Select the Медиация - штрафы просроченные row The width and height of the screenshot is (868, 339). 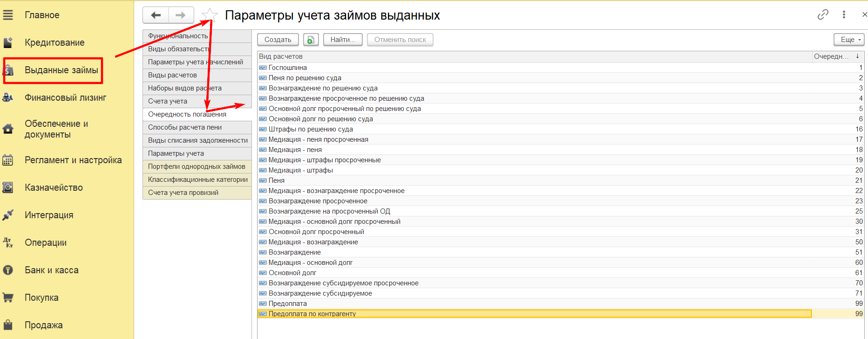pos(561,160)
